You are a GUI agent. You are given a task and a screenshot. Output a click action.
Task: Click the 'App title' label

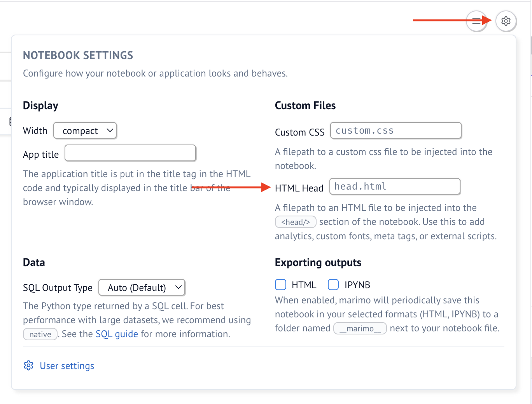[41, 155]
